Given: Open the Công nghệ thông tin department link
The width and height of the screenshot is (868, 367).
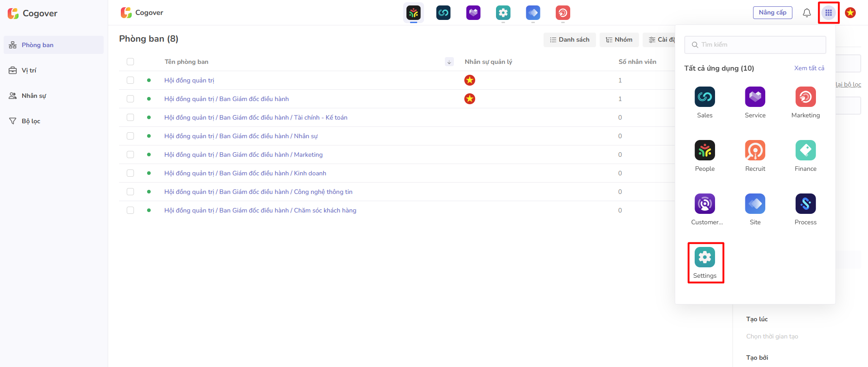Looking at the screenshot, I should coord(258,192).
